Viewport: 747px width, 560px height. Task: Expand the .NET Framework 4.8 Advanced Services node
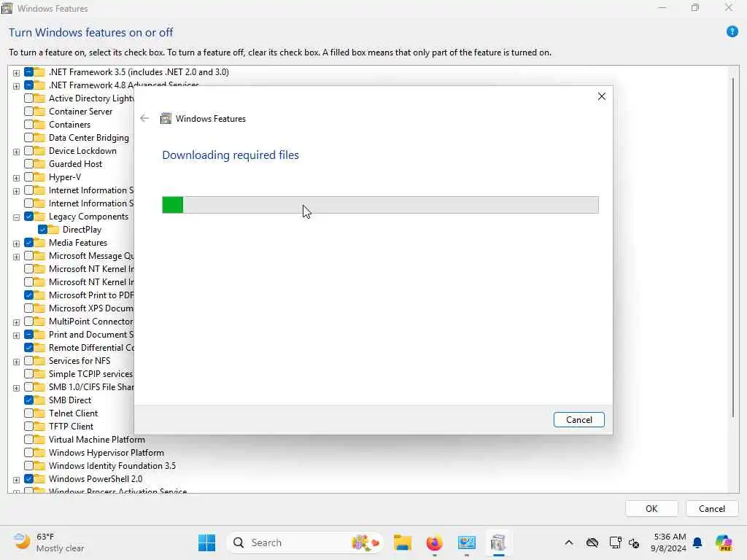16,86
